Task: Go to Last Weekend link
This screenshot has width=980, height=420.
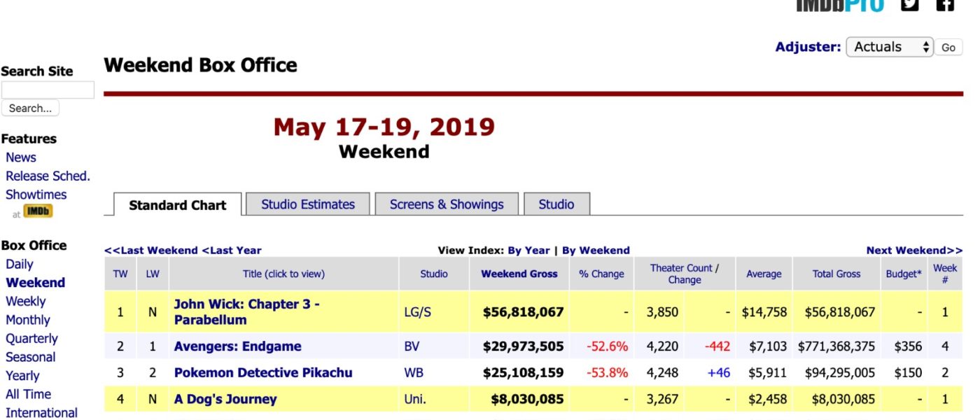Action: pyautogui.click(x=151, y=250)
